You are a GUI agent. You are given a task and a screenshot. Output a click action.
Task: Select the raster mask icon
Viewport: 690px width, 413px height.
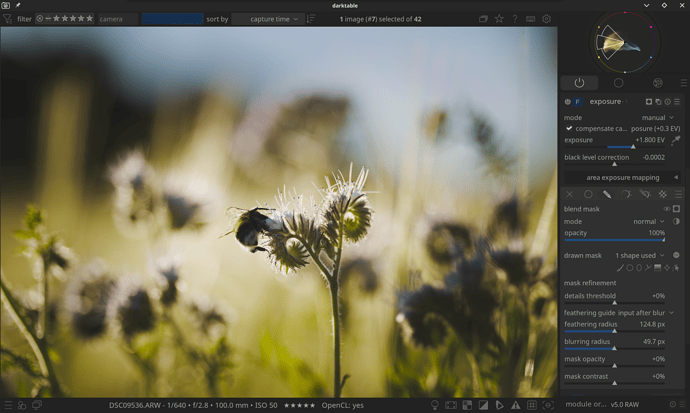pyautogui.click(x=661, y=194)
